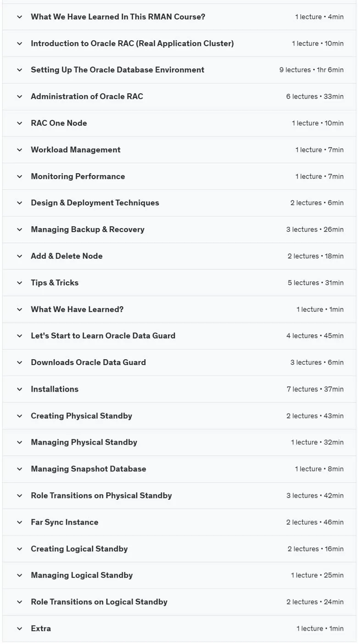This screenshot has width=358, height=644.
Task: Click the Downloads Oracle Data Guard lecture count
Action: point(305,362)
